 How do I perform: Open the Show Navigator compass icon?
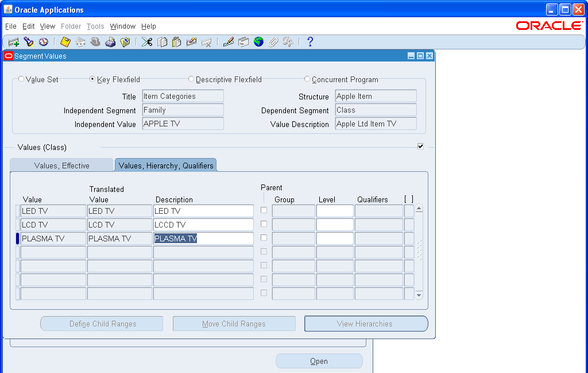point(44,41)
